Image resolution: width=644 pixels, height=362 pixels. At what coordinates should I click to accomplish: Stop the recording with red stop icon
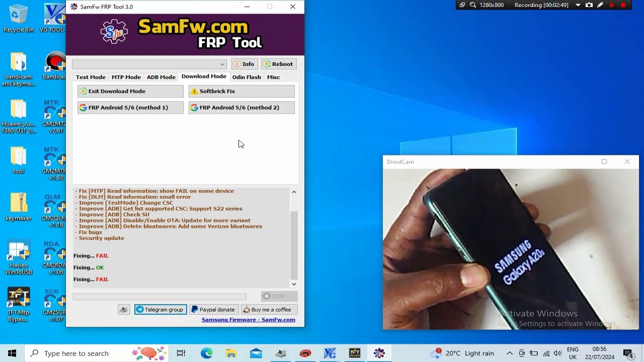(x=623, y=5)
